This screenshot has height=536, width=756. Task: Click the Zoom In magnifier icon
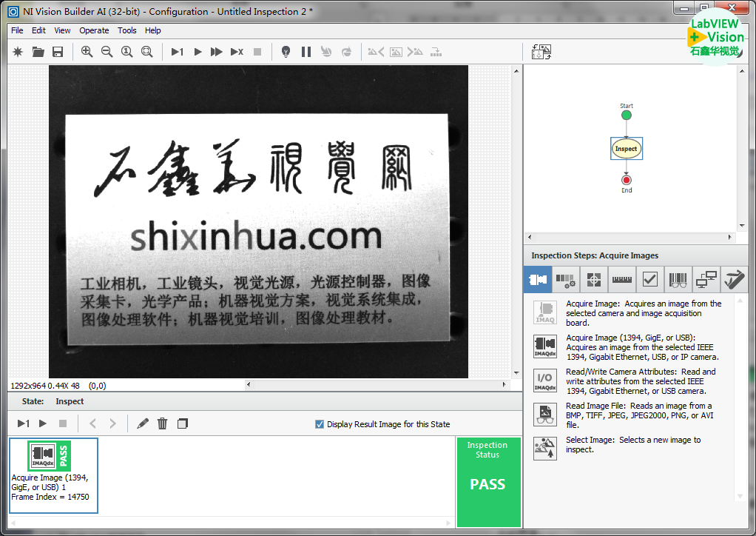[87, 52]
